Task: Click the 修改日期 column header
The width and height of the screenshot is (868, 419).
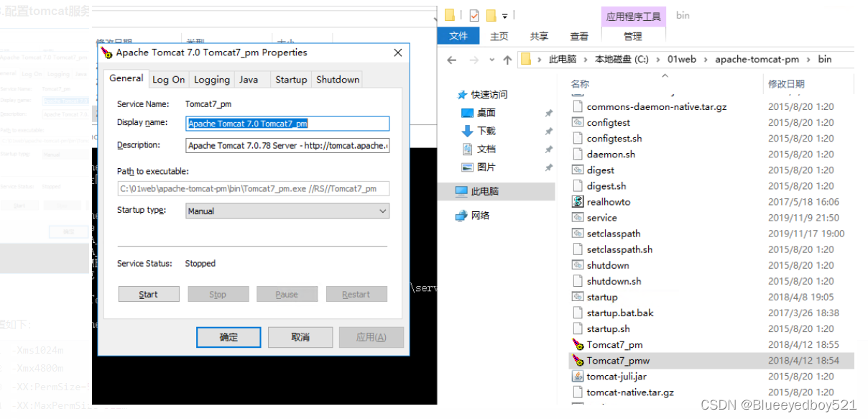Action: (787, 83)
